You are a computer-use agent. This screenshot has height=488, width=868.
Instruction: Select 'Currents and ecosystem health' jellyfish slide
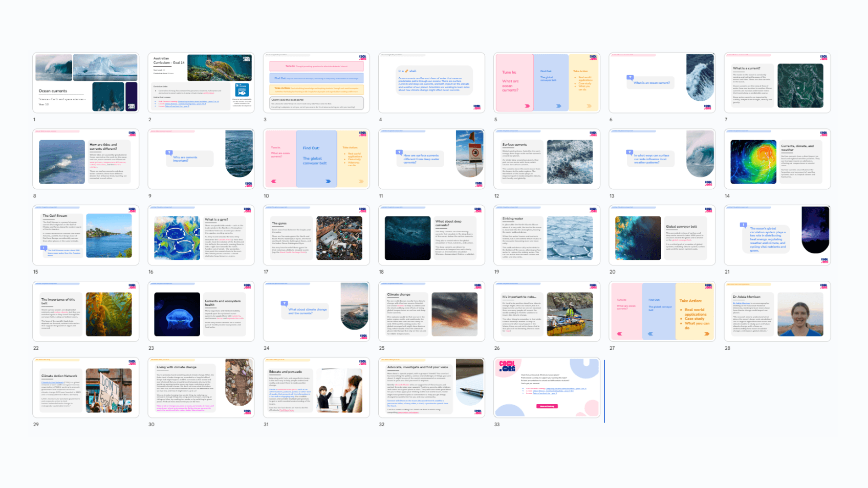pyautogui.click(x=201, y=311)
